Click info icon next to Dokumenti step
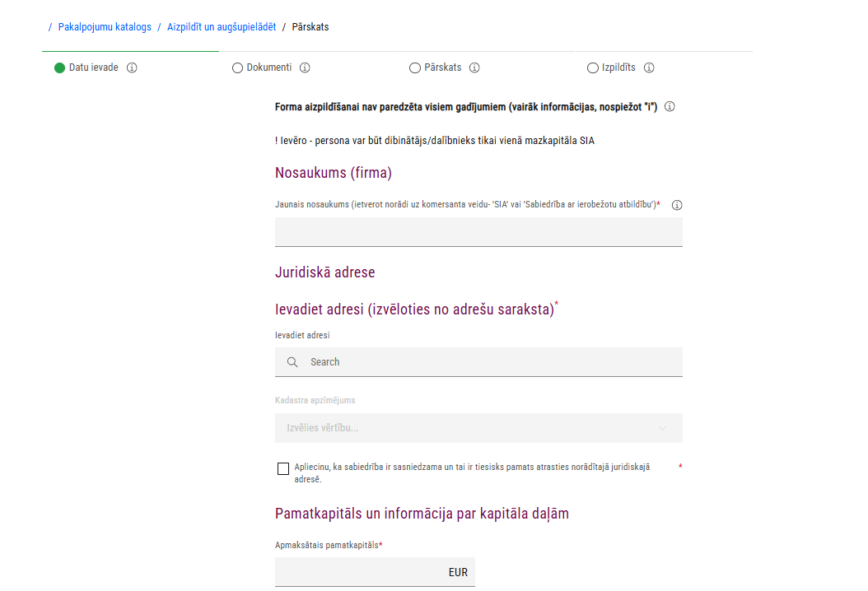 (x=305, y=68)
